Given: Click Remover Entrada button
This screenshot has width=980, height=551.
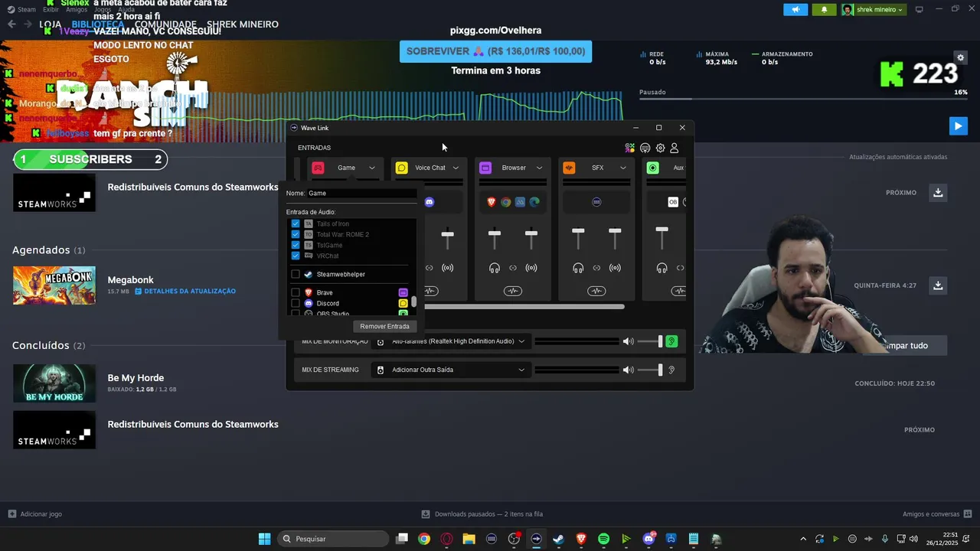Looking at the screenshot, I should (384, 326).
